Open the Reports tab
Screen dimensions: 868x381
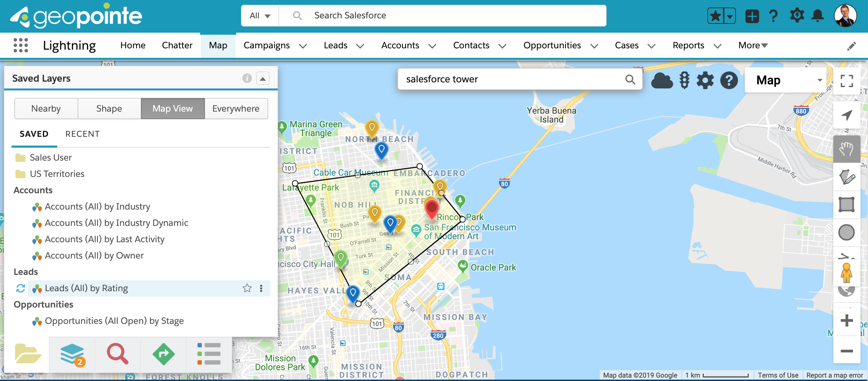[688, 45]
